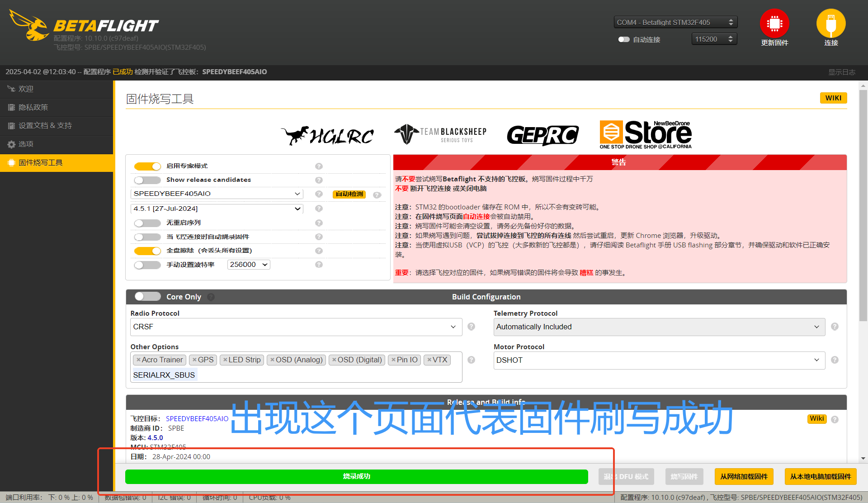Open the SPEEDYBEEF405AIO board dropdown

217,194
